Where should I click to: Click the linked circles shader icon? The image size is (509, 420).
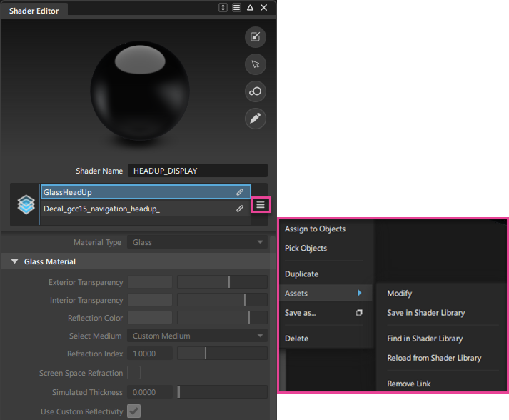click(256, 91)
